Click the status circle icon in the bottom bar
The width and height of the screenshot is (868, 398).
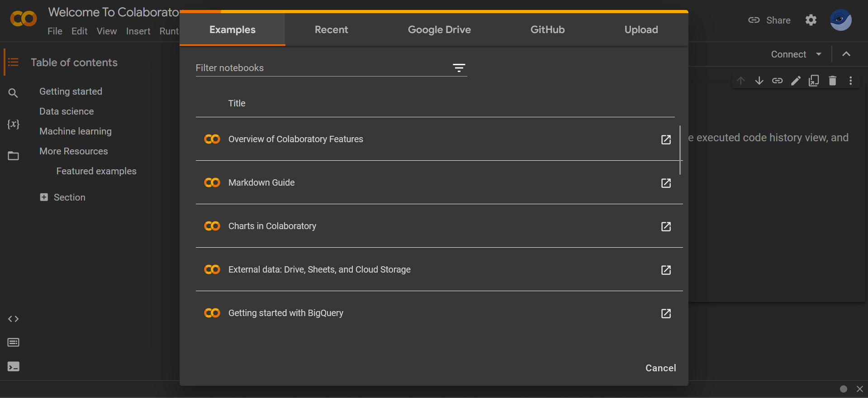[x=843, y=389]
